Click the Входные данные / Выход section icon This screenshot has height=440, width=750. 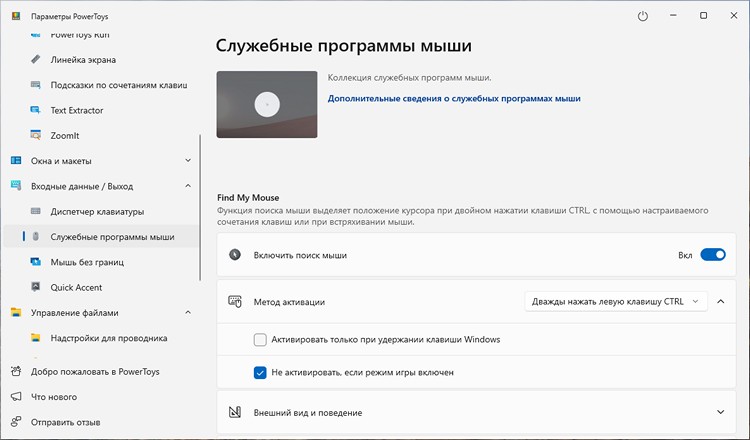pyautogui.click(x=16, y=186)
